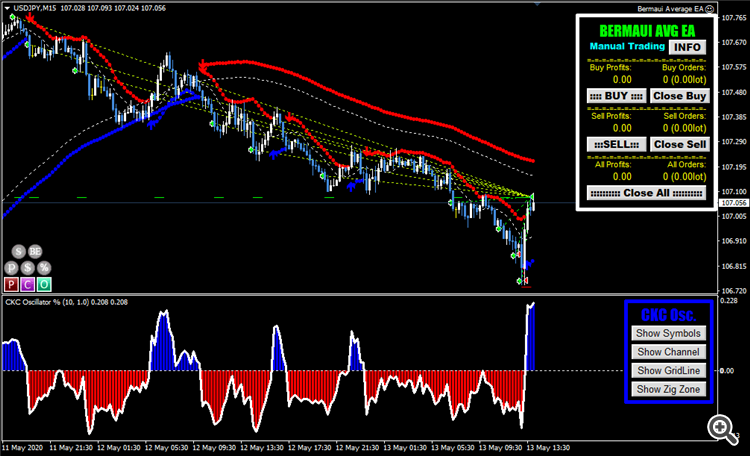Click the smiley face next to Bermaui Average EA
Viewport: 750px width, 456px height.
click(x=710, y=9)
